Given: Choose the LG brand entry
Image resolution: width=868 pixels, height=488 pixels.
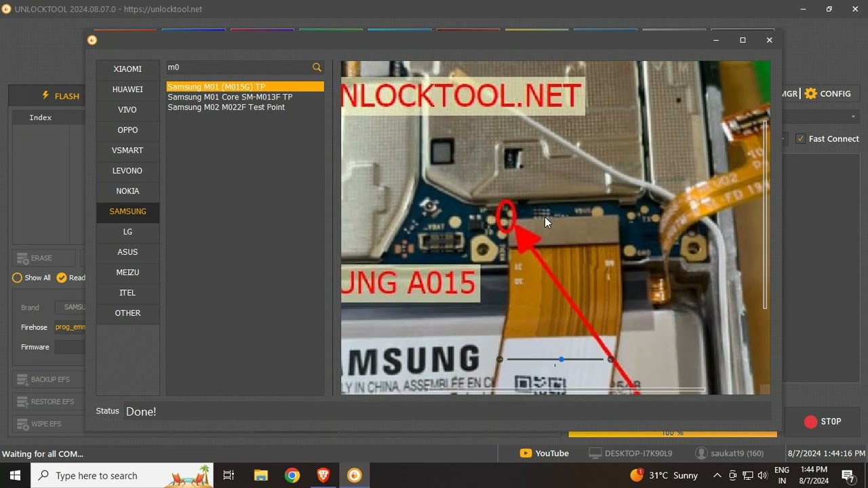Looking at the screenshot, I should point(127,232).
